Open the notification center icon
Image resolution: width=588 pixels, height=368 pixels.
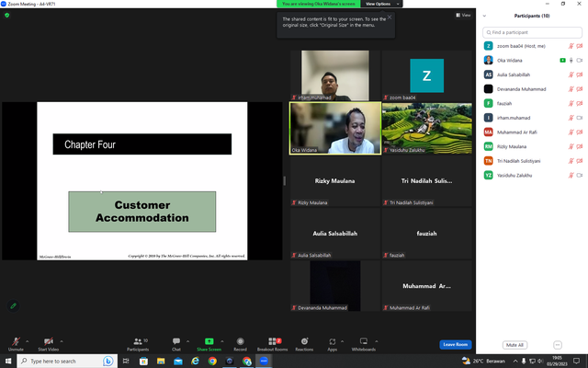577,361
